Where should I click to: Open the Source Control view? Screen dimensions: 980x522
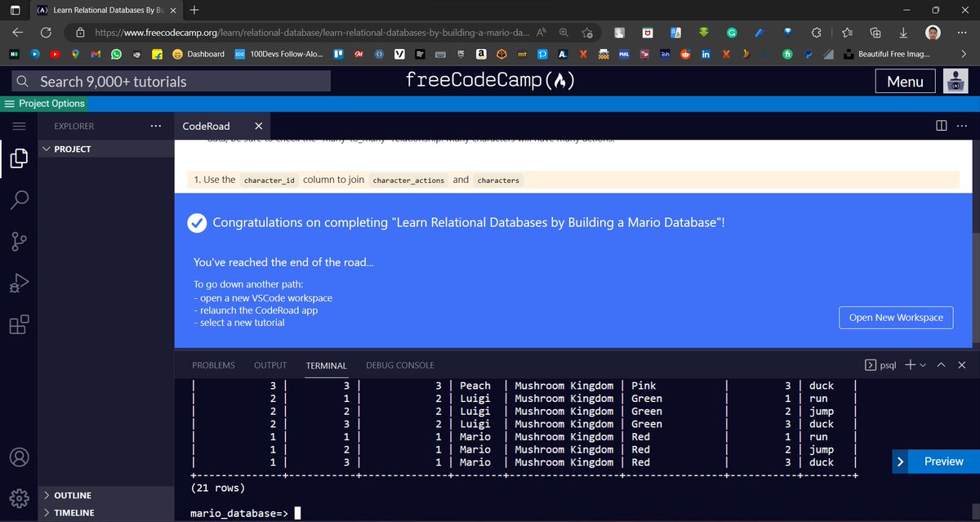[x=20, y=242]
